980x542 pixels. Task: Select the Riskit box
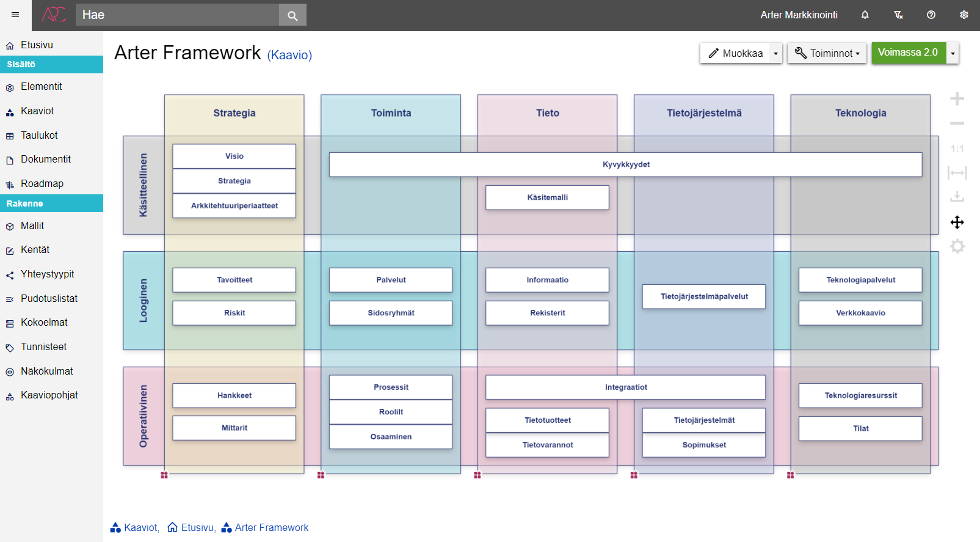point(234,313)
